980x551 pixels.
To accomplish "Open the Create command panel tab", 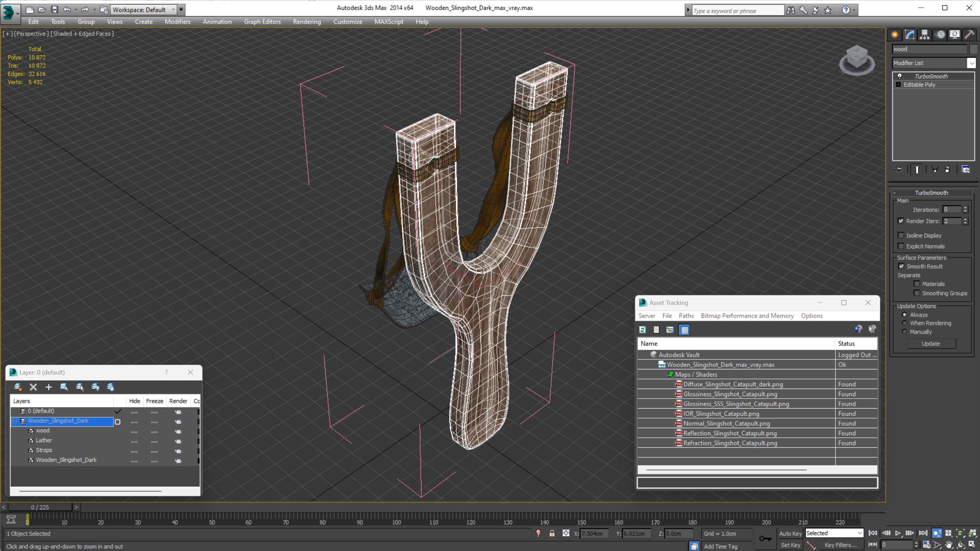I will pos(895,35).
